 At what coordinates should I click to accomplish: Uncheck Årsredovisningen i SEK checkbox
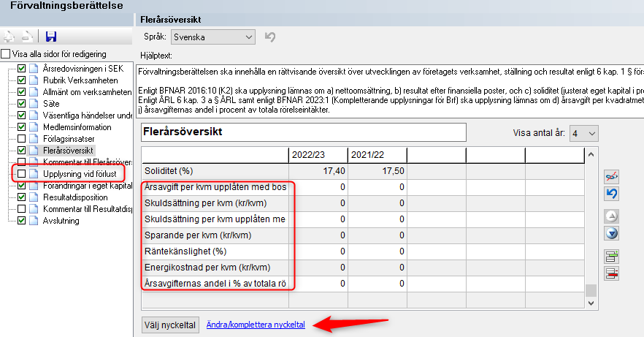click(x=22, y=69)
